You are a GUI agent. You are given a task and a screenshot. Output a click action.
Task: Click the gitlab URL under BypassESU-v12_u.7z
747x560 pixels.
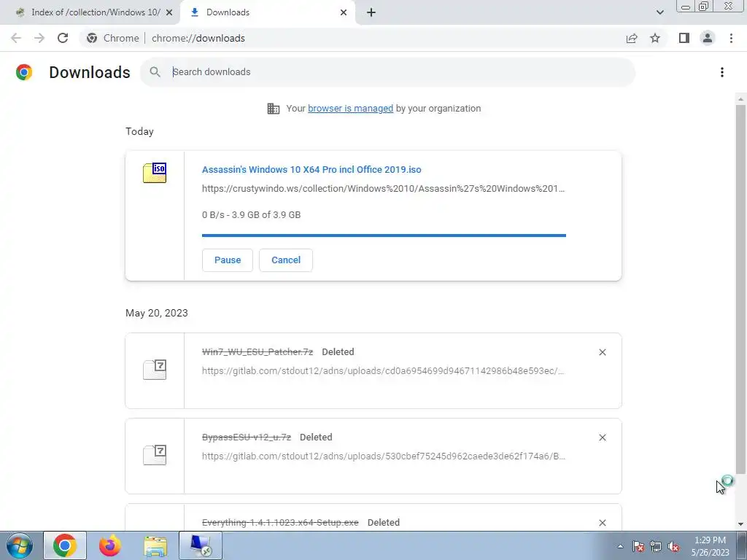tap(384, 456)
